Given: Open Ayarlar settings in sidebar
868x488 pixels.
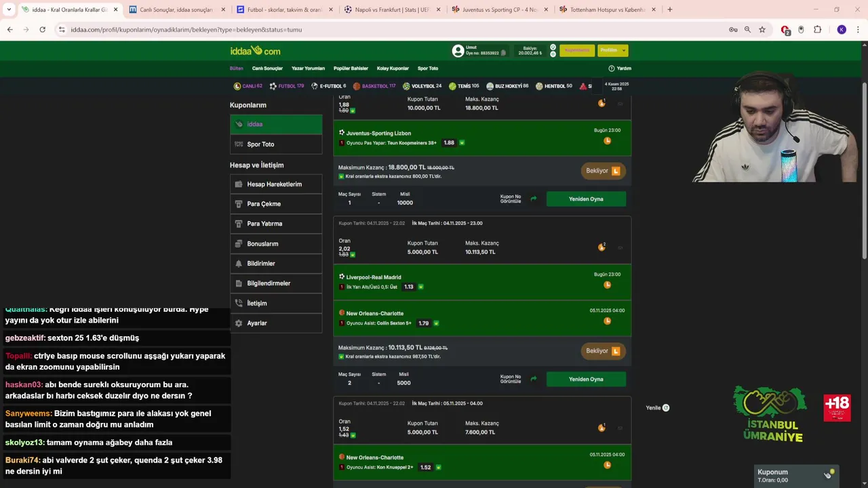Looking at the screenshot, I should [276, 323].
